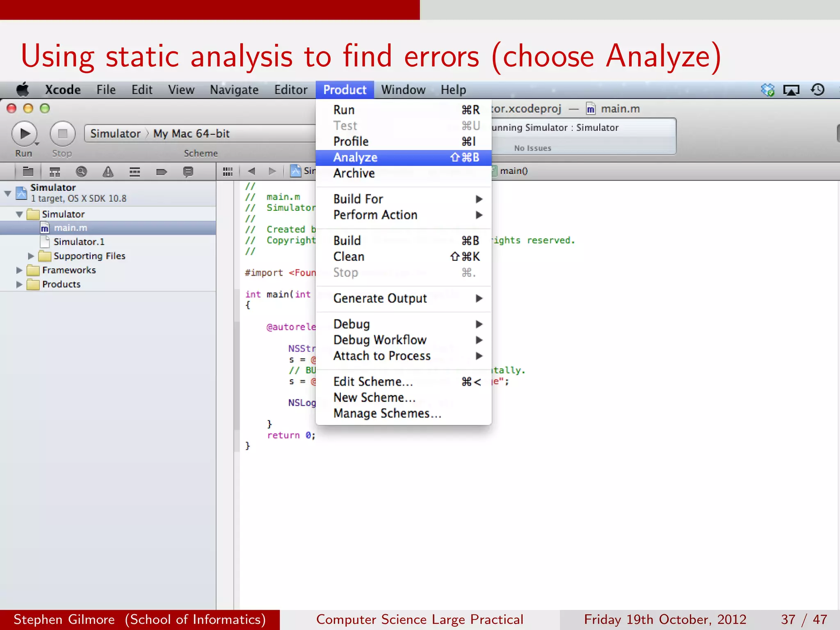The image size is (840, 630).
Task: Expand the Supporting Files folder
Action: coord(31,256)
